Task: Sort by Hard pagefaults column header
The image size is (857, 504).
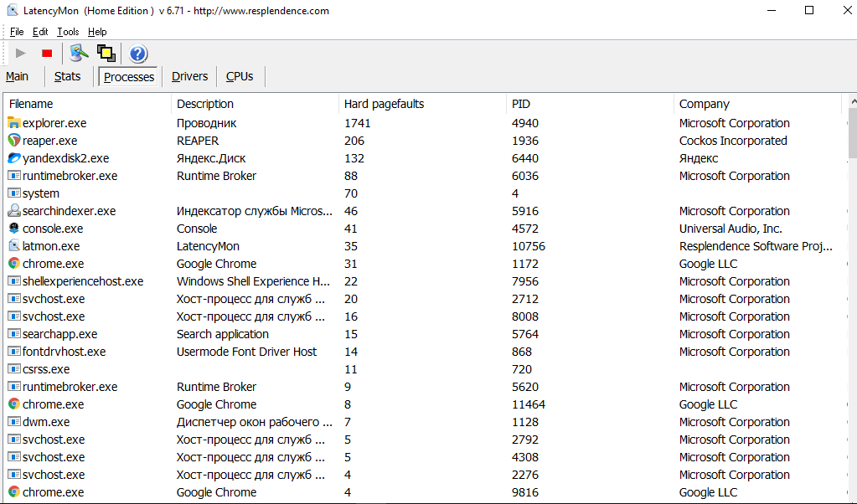Action: (422, 104)
